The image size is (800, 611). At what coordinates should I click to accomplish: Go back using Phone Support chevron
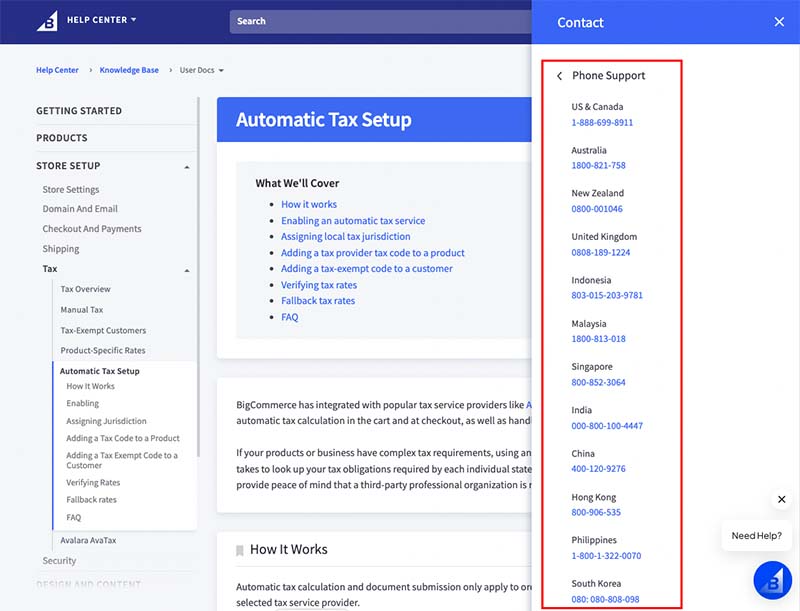[560, 76]
